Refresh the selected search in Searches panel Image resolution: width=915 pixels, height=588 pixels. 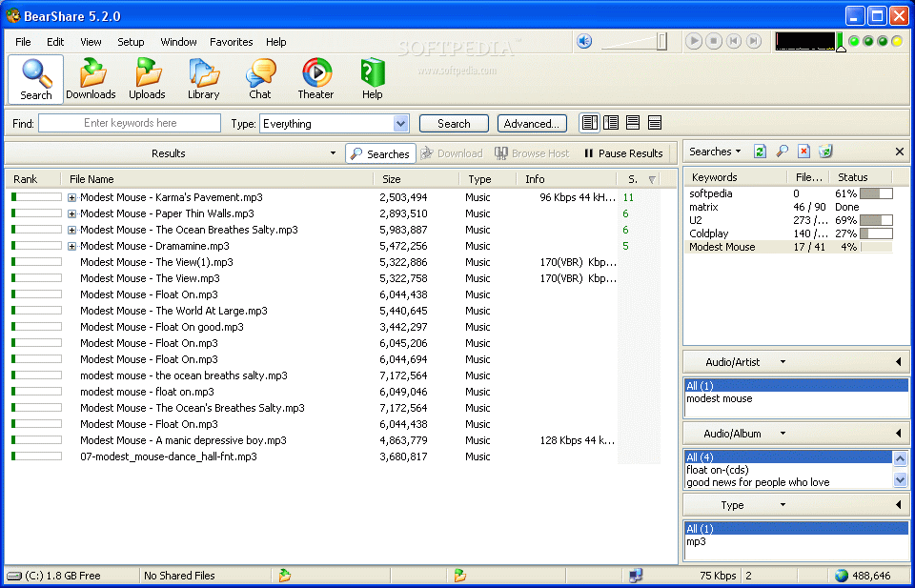760,152
